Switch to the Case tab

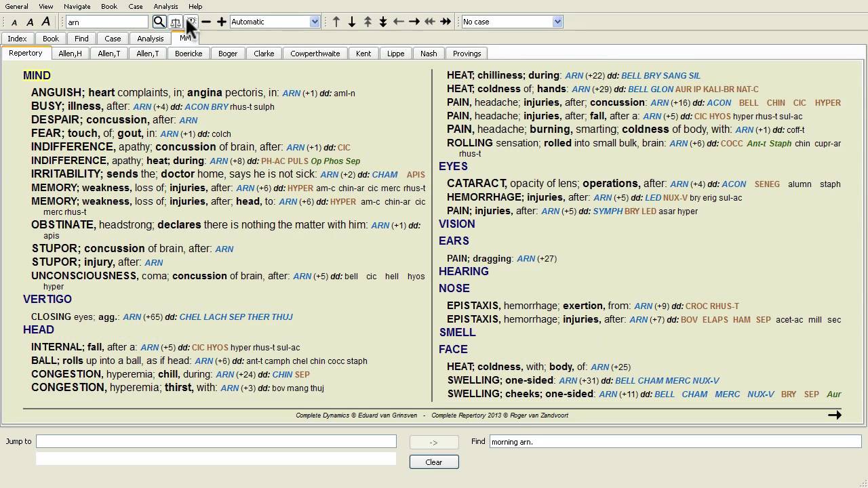[113, 39]
